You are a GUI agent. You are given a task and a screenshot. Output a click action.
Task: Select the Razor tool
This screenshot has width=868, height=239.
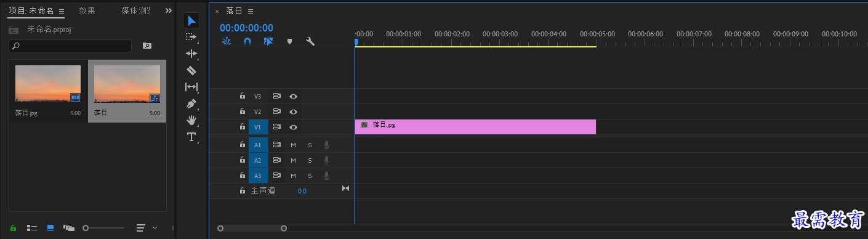click(x=191, y=70)
